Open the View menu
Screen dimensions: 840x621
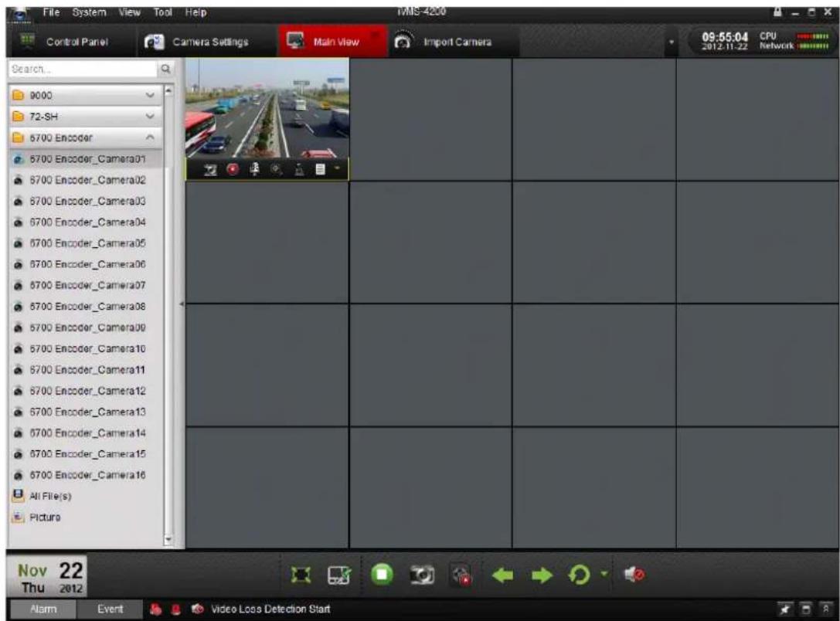click(129, 12)
